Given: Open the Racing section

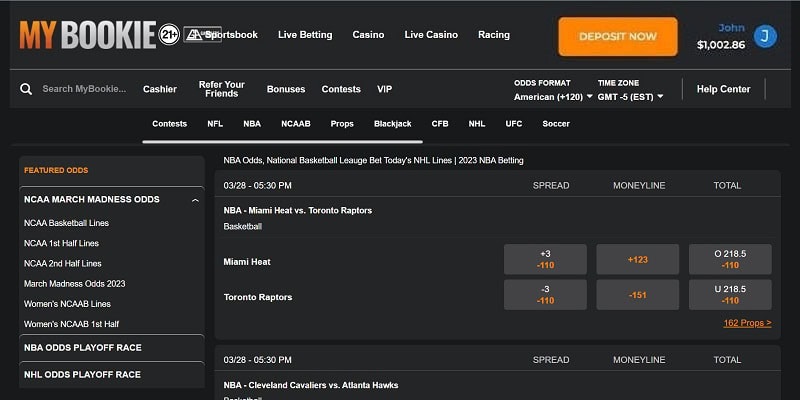Looking at the screenshot, I should 494,35.
